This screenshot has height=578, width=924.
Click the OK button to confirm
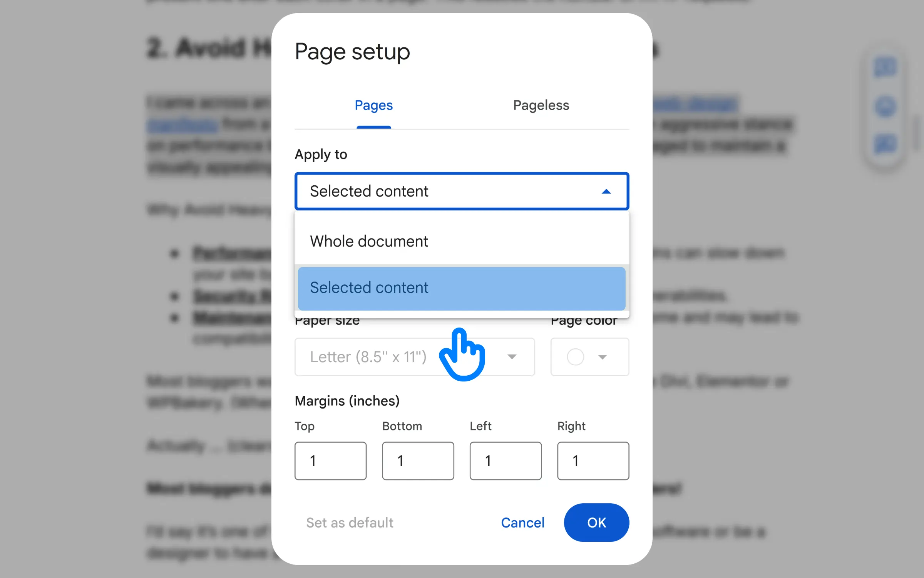pyautogui.click(x=596, y=523)
